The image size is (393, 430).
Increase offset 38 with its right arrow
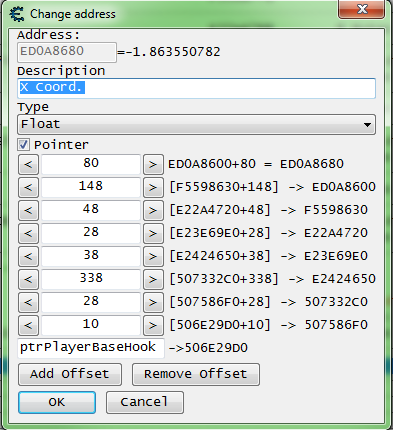153,256
